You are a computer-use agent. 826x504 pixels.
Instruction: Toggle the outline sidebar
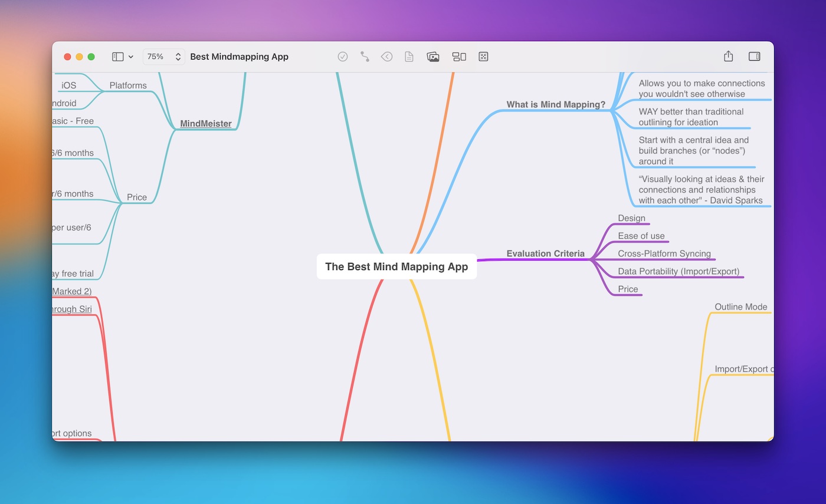pyautogui.click(x=118, y=56)
